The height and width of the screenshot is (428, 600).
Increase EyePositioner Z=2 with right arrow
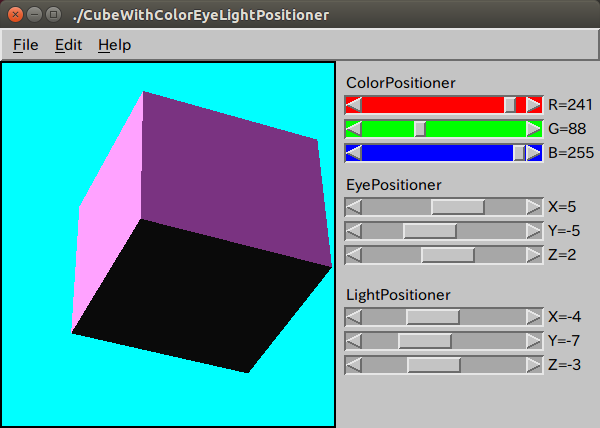(x=534, y=255)
